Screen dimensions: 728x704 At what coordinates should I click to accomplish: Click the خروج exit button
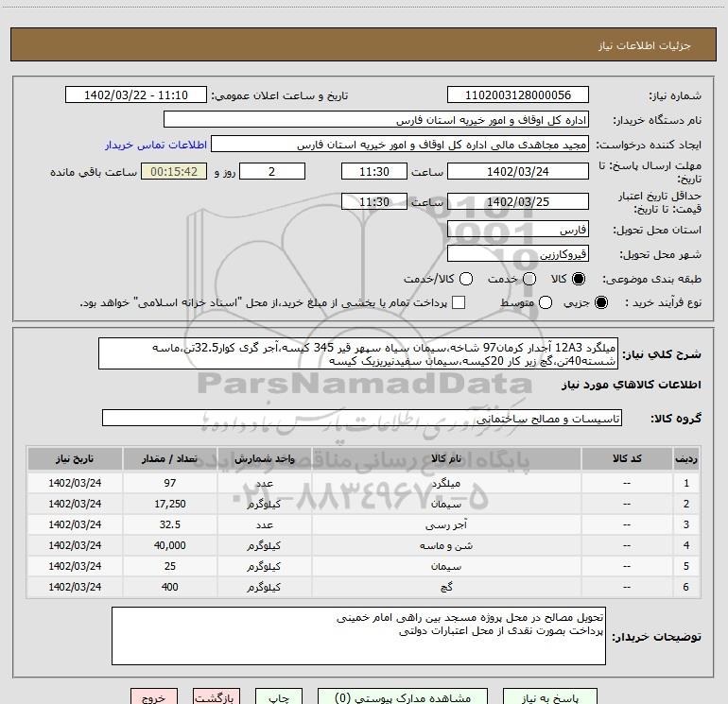154,696
